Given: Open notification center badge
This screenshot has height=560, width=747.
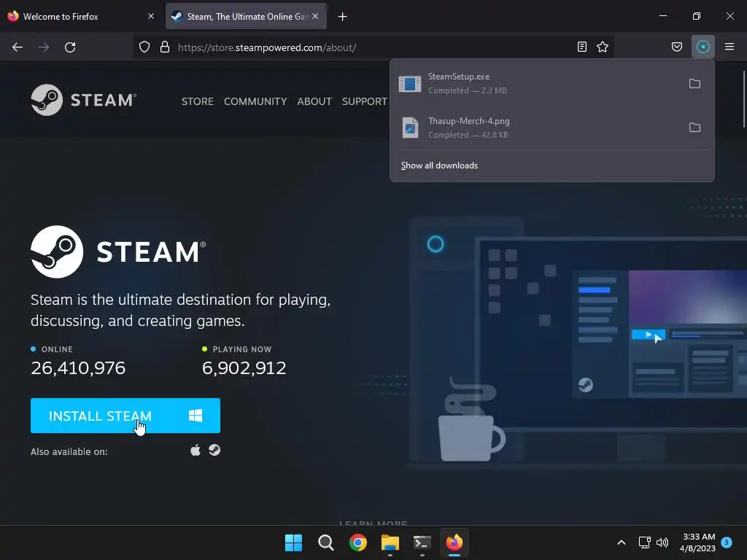Looking at the screenshot, I should click(727, 542).
